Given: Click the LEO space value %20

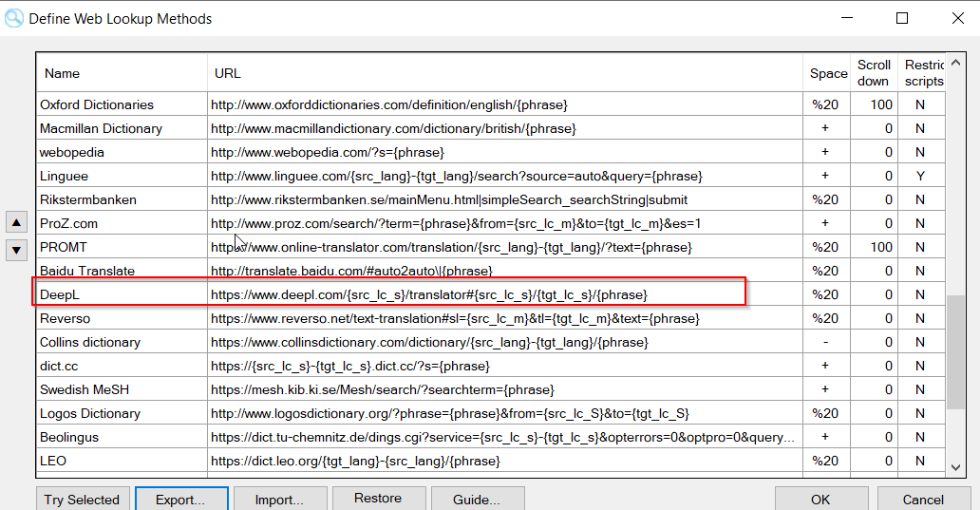Looking at the screenshot, I should point(825,461).
